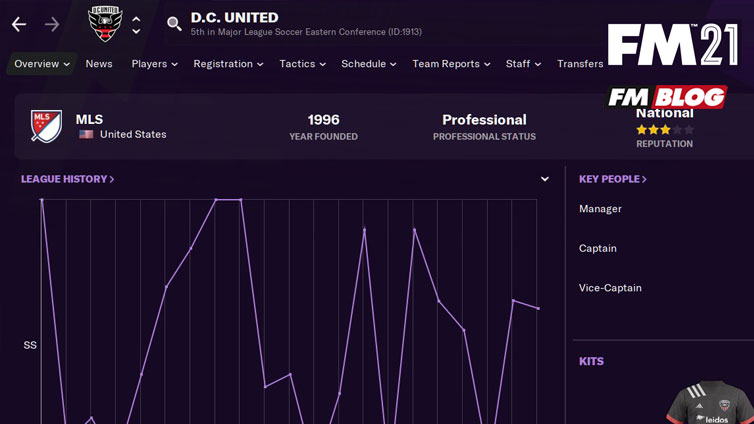Click the MLS league shield logo

[x=46, y=126]
